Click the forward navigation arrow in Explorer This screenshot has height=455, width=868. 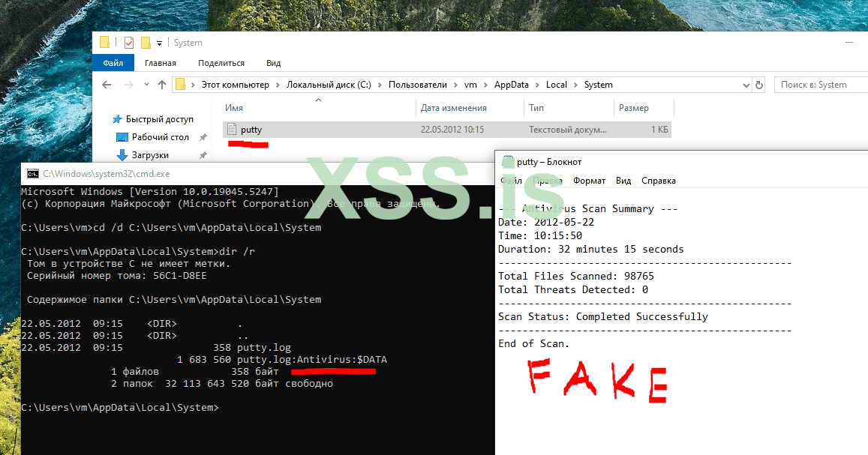[128, 85]
